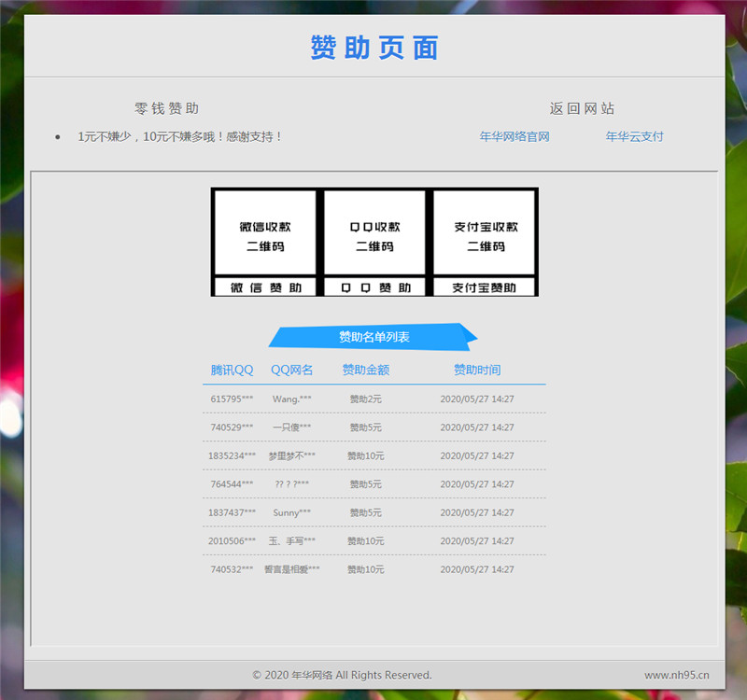This screenshot has height=700, width=747.
Task: Click the QQ网名 column header
Action: (x=292, y=370)
